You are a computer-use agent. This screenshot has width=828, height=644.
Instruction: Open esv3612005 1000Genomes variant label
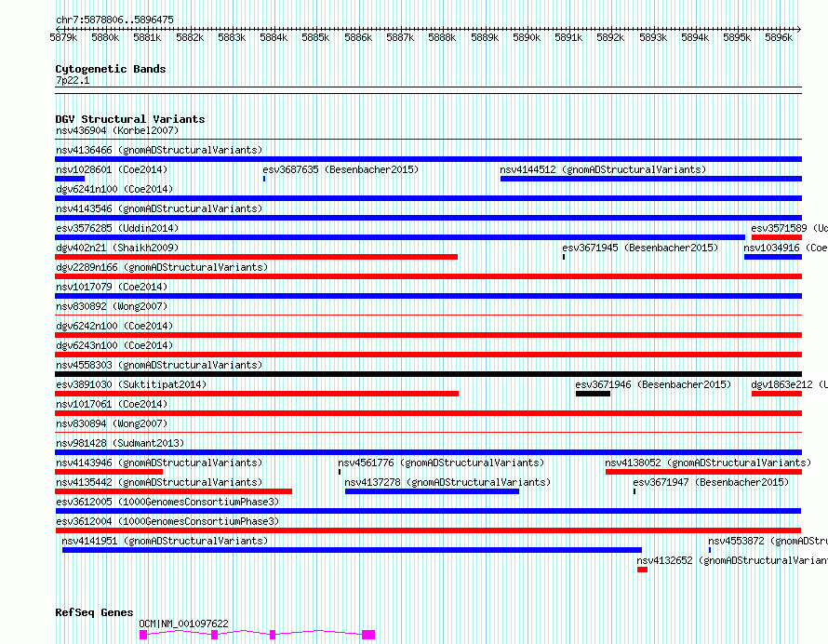click(167, 502)
